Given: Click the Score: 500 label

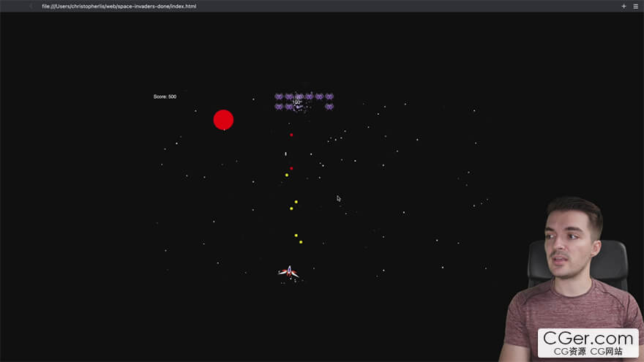Looking at the screenshot, I should (x=165, y=97).
